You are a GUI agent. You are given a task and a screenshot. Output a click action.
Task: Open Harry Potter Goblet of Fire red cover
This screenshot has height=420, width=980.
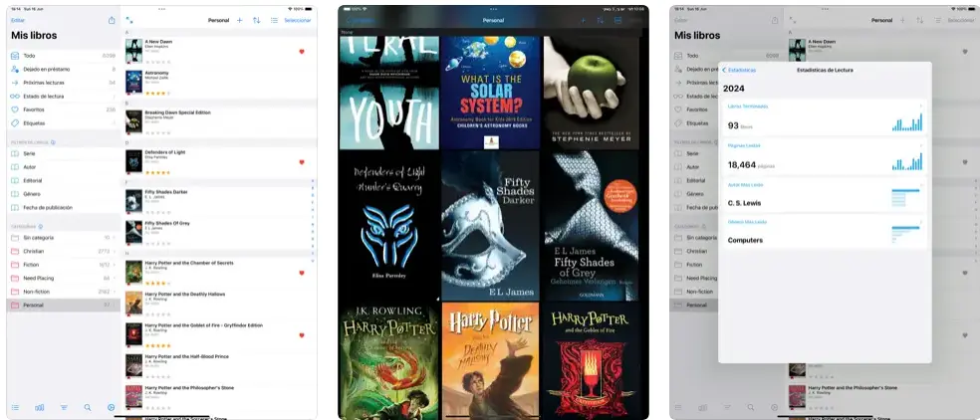(x=592, y=360)
